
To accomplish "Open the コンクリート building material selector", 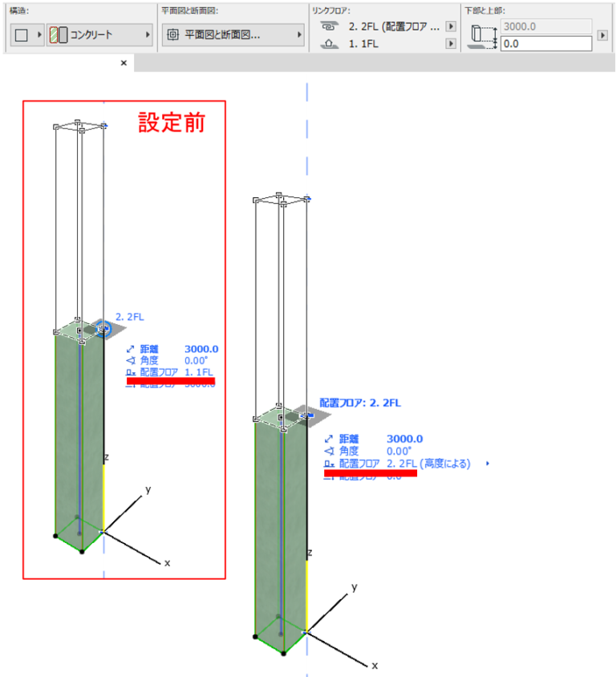I will click(x=99, y=34).
